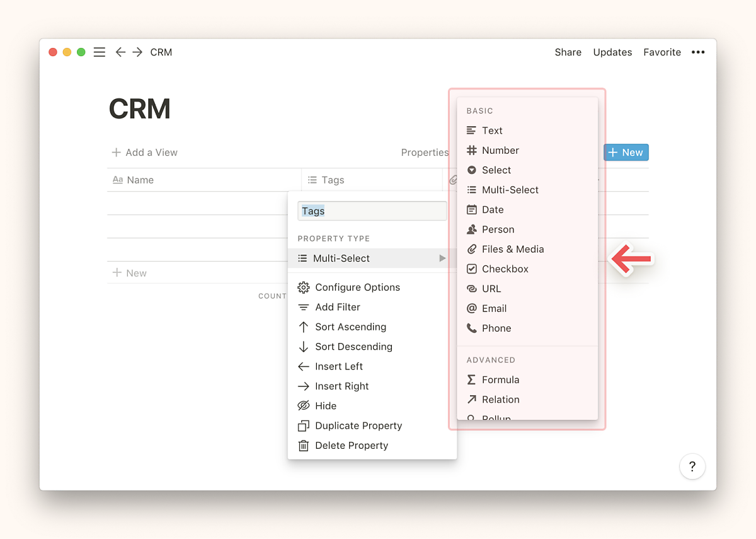756x539 pixels.
Task: Click the Add Filter lines icon
Action: (303, 307)
